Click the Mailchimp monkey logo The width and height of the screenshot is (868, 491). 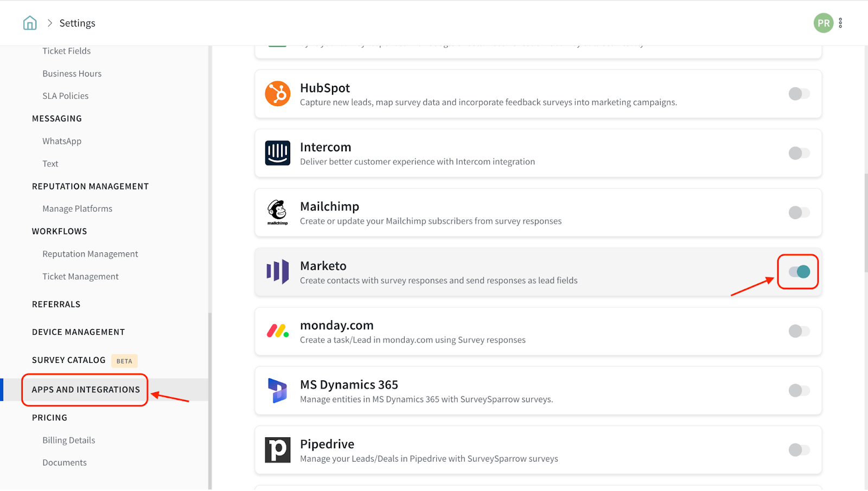pyautogui.click(x=277, y=212)
